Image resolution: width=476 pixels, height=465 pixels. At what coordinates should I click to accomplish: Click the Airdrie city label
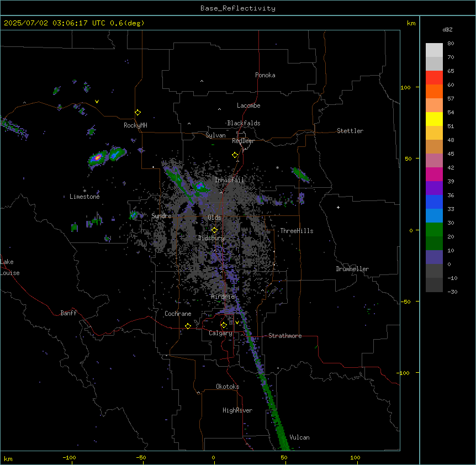(x=223, y=297)
